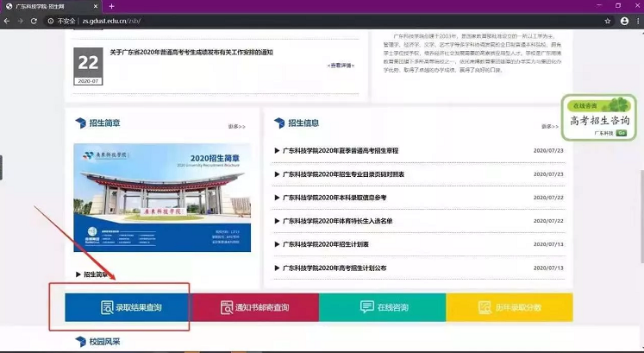Click 查看详情 under the news notice
Viewport: 644px width, 353px height.
[341, 66]
